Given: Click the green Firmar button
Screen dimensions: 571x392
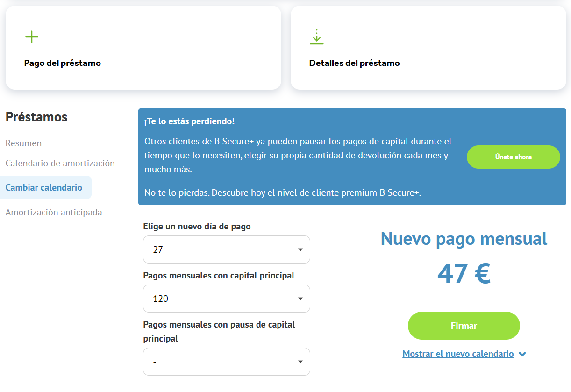Looking at the screenshot, I should [464, 326].
